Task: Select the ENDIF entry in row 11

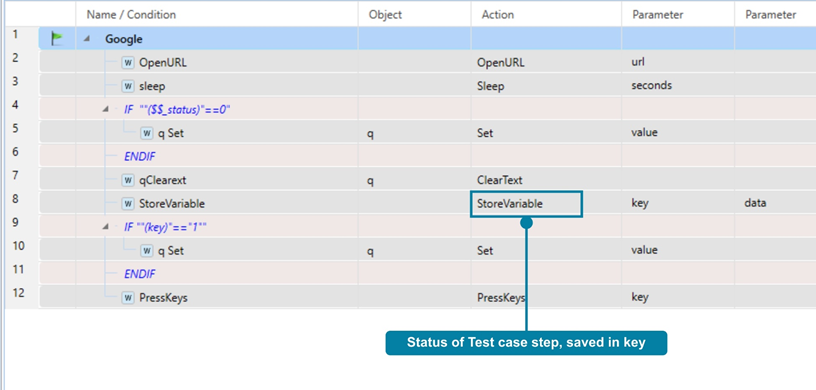Action: point(139,274)
